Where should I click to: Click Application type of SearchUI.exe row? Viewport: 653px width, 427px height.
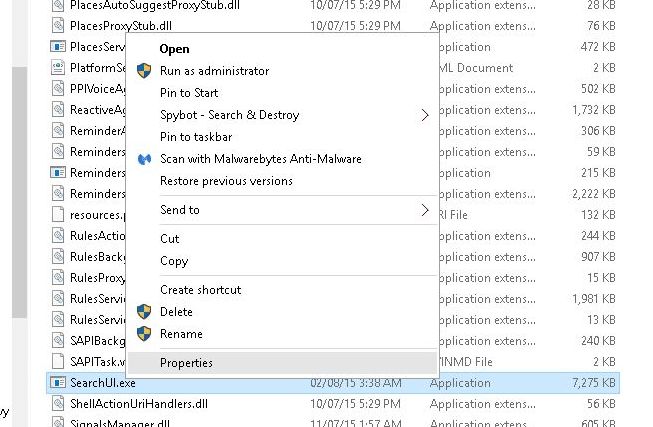(460, 383)
